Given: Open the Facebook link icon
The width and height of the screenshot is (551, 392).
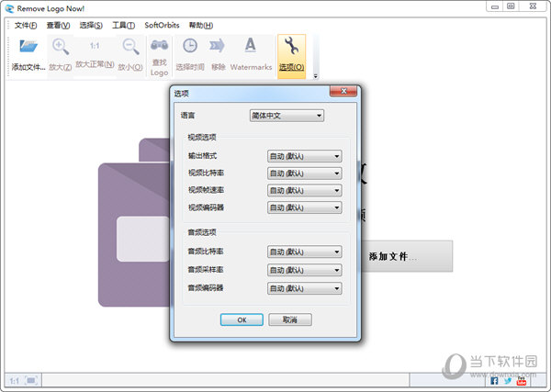Looking at the screenshot, I should [x=494, y=381].
